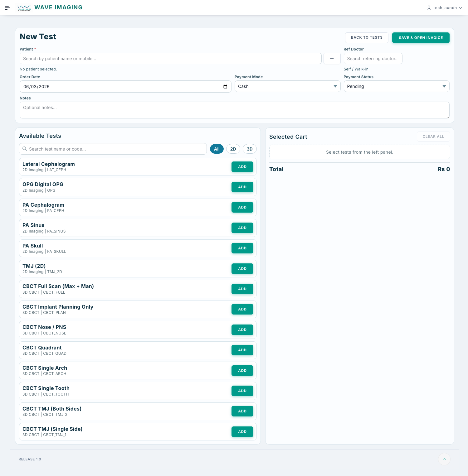Add CBCT Full Scan to cart
Image resolution: width=468 pixels, height=476 pixels.
point(242,289)
